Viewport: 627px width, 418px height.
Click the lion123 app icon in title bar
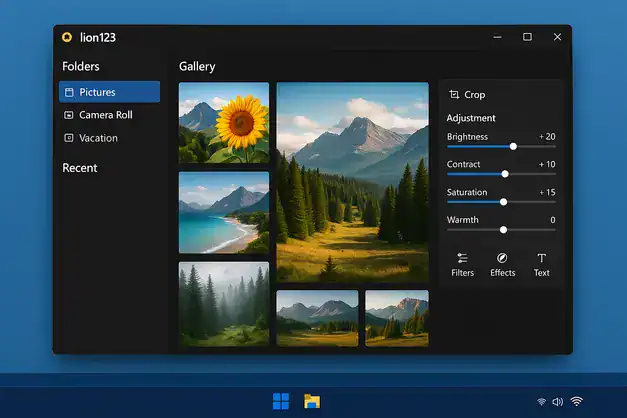(x=67, y=37)
